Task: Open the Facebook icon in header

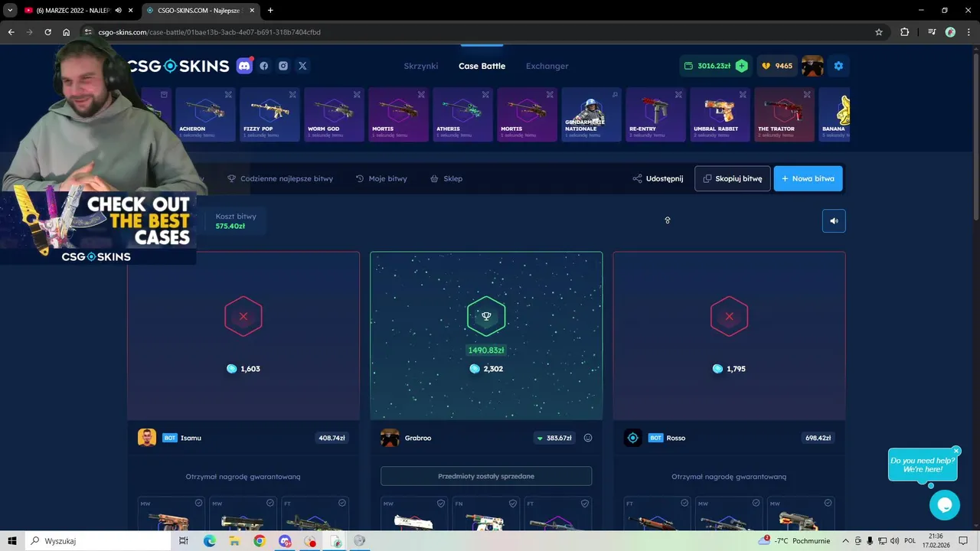Action: click(x=264, y=66)
